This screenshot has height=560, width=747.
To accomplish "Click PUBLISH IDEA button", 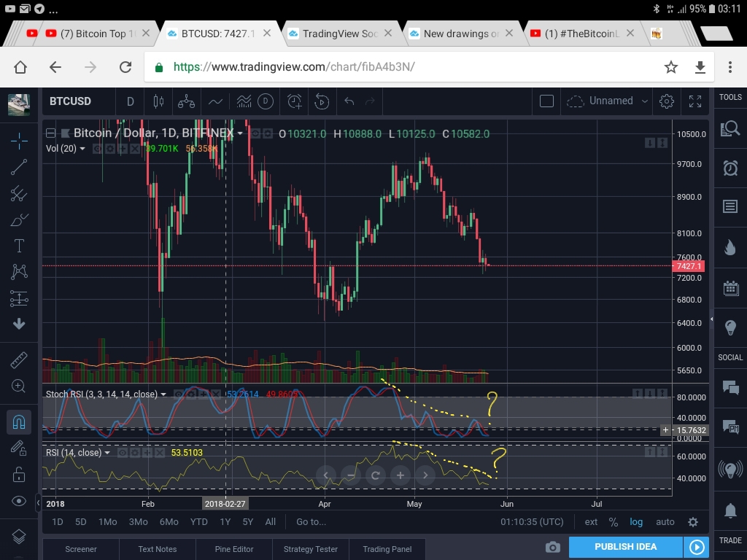I will [x=625, y=547].
